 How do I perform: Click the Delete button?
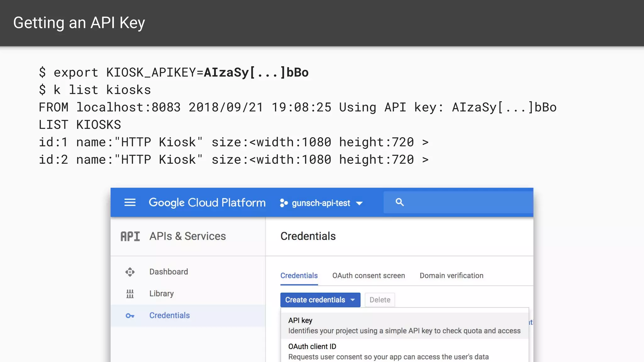tap(380, 300)
